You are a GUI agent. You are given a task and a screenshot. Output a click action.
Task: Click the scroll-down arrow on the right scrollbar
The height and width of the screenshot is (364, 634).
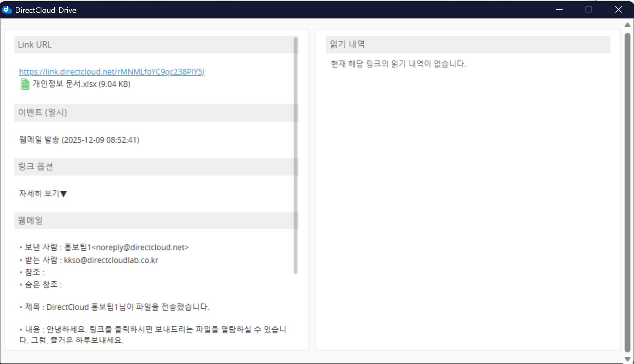(x=627, y=359)
